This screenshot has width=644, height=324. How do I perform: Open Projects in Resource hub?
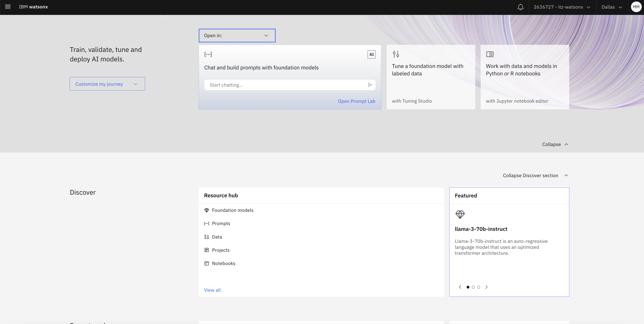(221, 250)
